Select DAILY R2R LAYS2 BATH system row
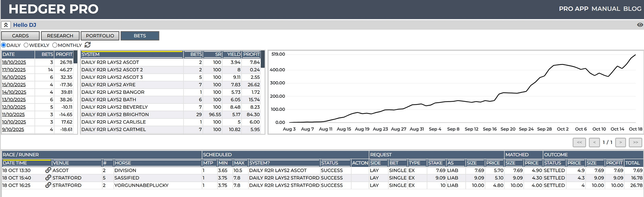This screenshot has height=197, width=644. 171,99
